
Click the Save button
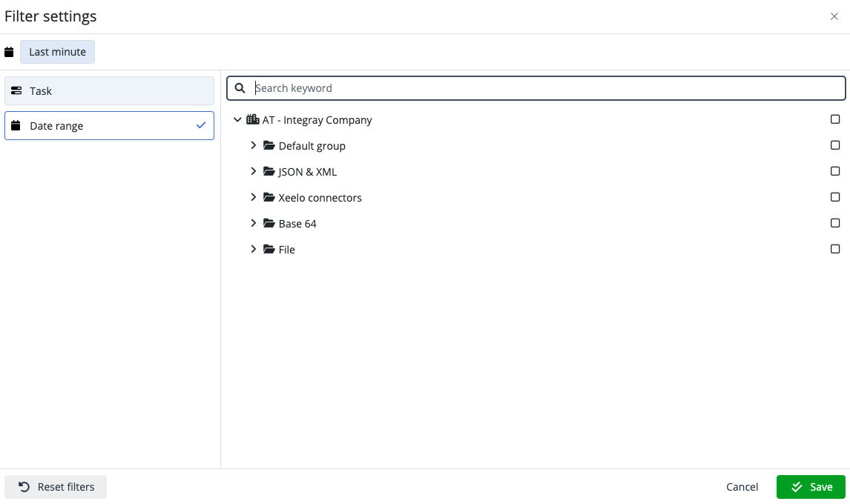click(814, 487)
